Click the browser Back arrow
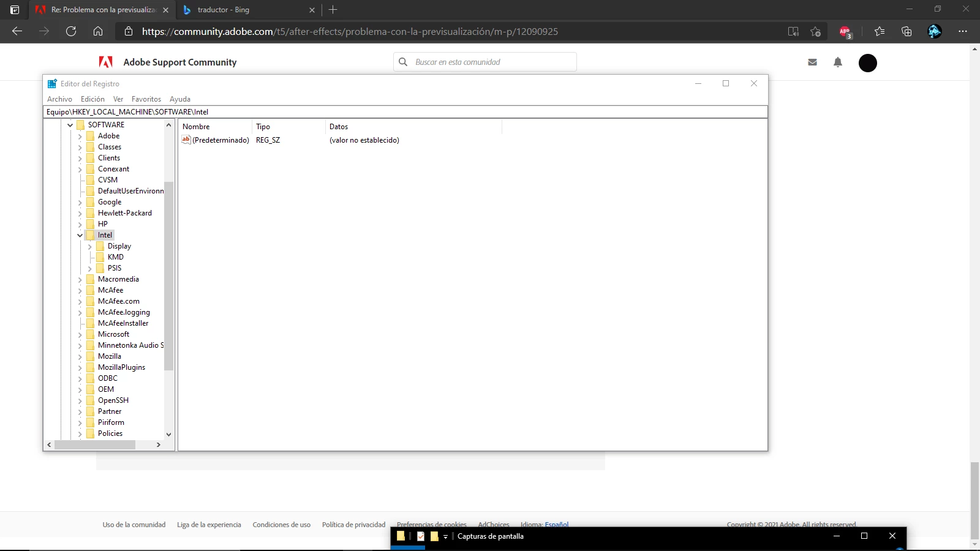 pyautogui.click(x=17, y=31)
